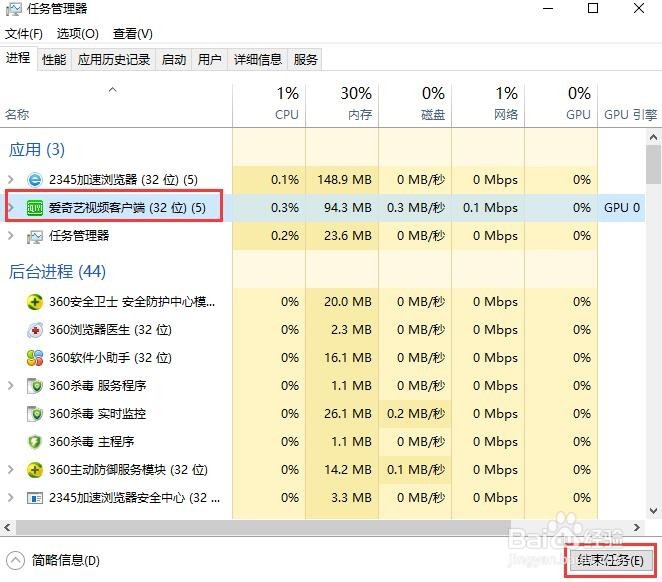The width and height of the screenshot is (662, 582).
Task: Select the 360软件小助手 (32 位) row
Action: pos(323,358)
